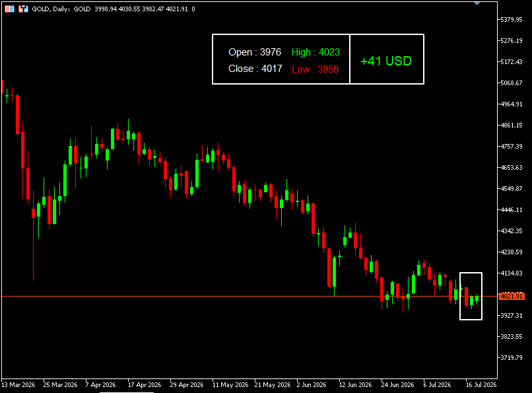Image resolution: width=532 pixels, height=393 pixels.
Task: Click the "7 Apr 2026" date on time axis
Action: 100,385
